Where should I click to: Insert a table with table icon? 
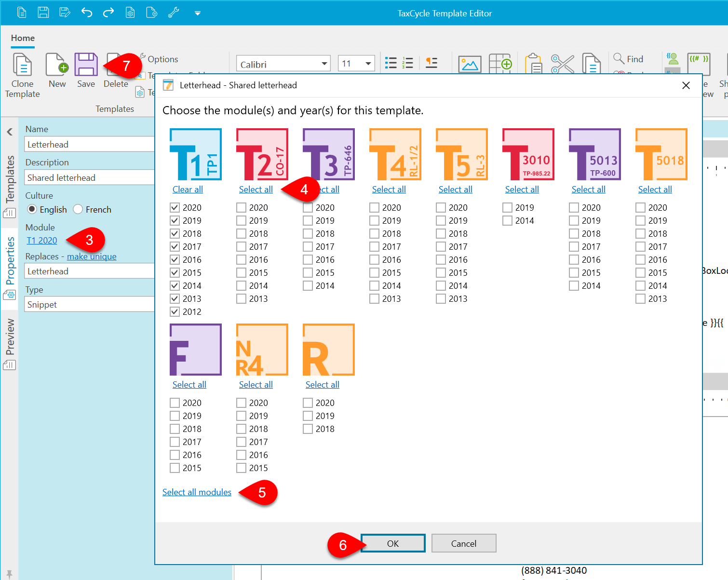[x=500, y=64]
